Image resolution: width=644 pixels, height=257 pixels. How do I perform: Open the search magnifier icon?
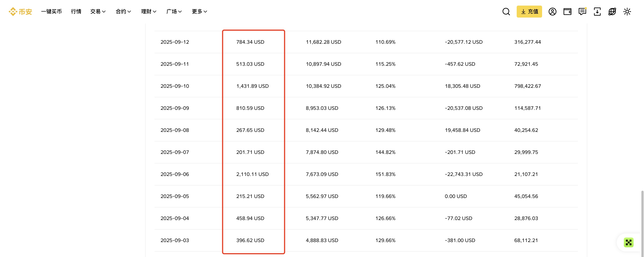[506, 12]
